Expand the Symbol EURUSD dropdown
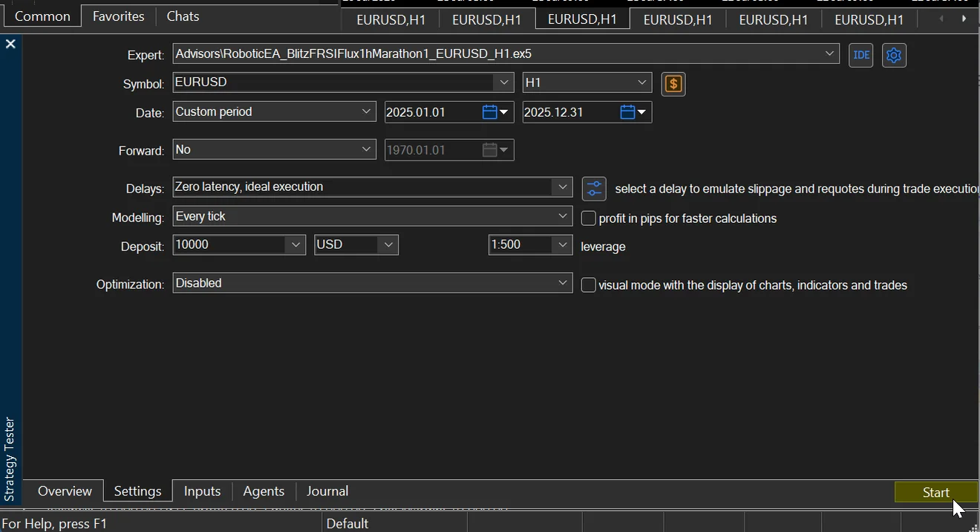Viewport: 980px width, 532px height. [503, 82]
